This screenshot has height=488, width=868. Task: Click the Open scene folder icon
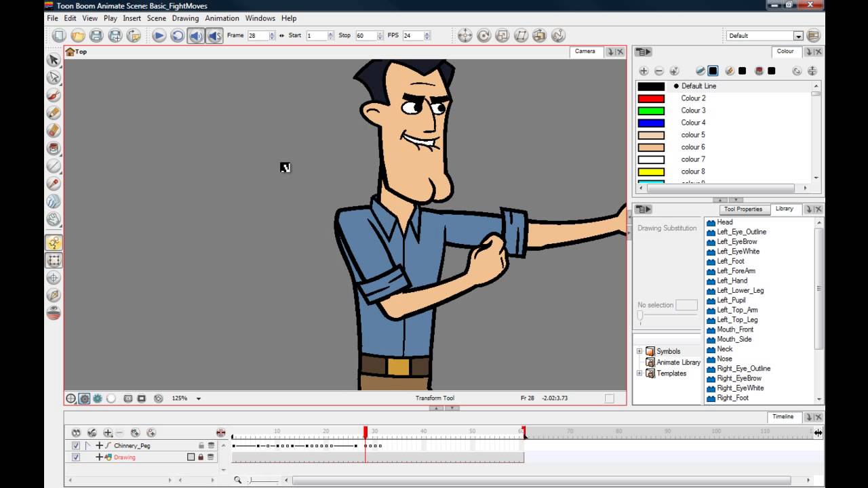(78, 36)
